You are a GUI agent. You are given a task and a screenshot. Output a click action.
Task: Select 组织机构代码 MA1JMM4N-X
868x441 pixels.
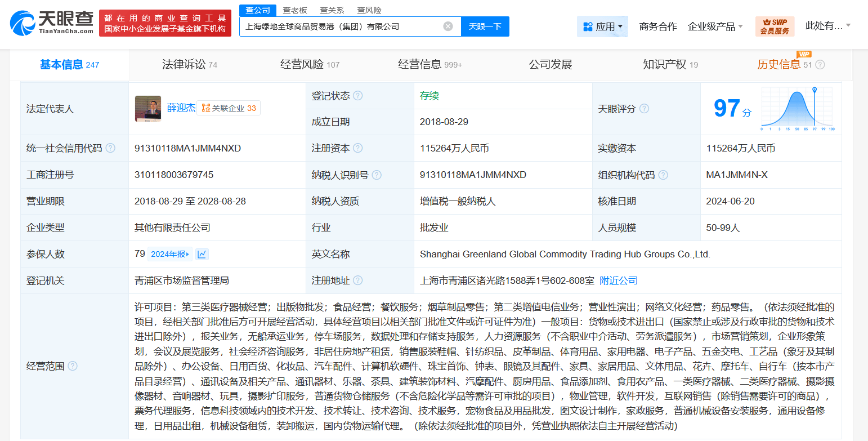pos(737,175)
